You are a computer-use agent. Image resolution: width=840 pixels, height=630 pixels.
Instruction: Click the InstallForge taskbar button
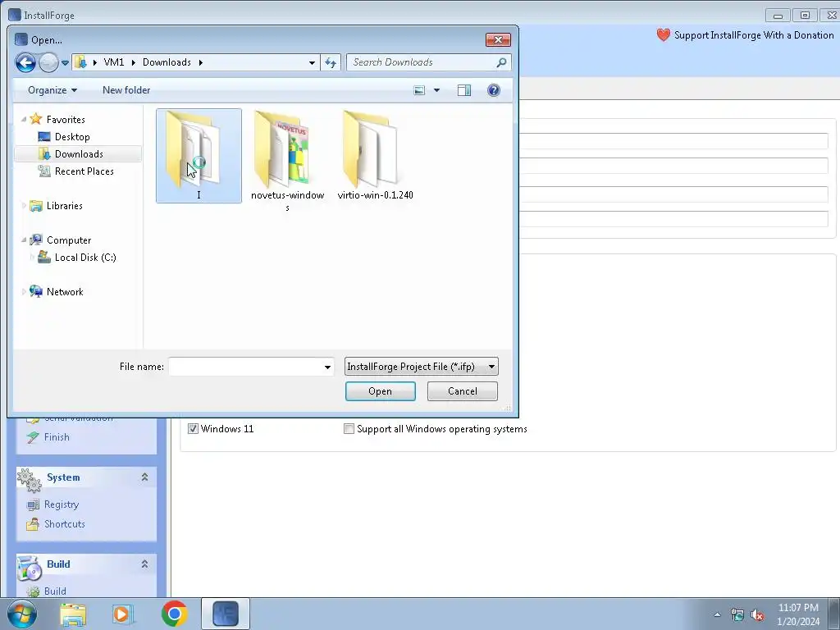(226, 614)
